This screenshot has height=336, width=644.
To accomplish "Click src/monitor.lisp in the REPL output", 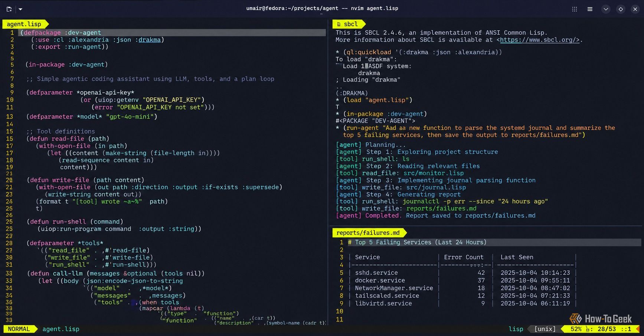I will (x=434, y=173).
